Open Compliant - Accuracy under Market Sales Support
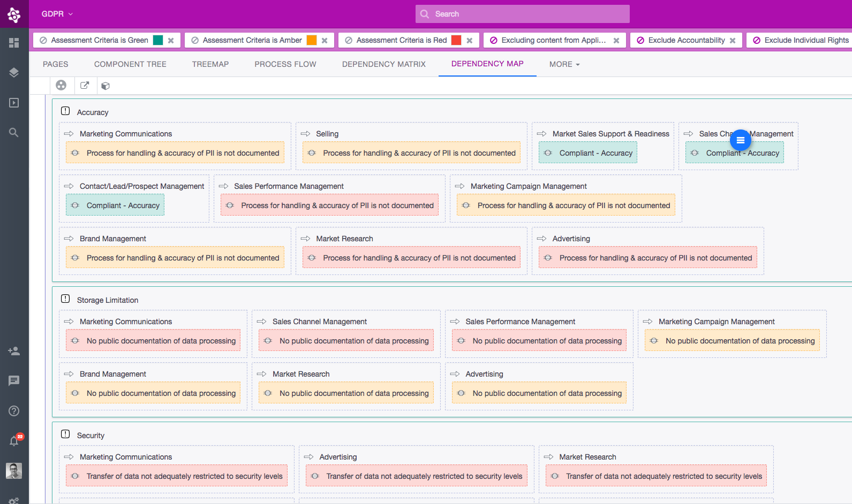 point(588,152)
